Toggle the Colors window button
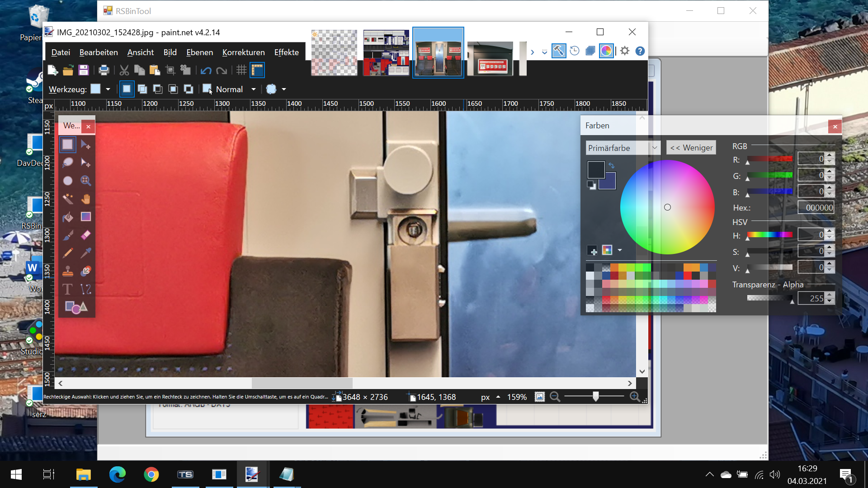Viewport: 868px width, 488px height. [606, 51]
